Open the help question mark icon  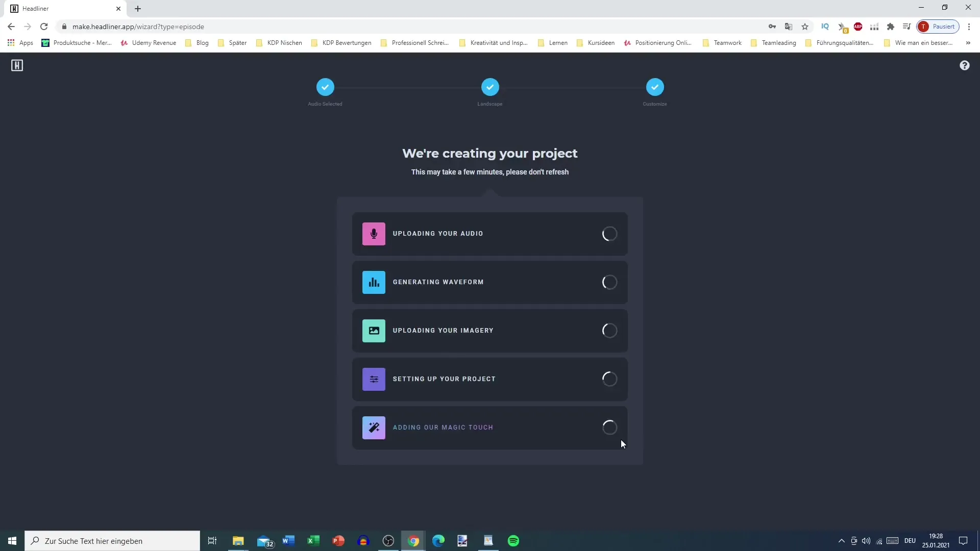964,65
